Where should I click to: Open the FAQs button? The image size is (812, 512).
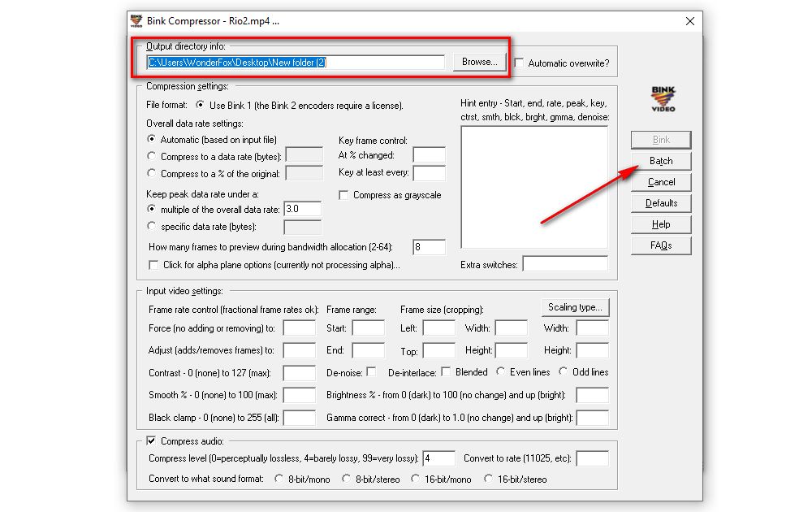coord(661,245)
